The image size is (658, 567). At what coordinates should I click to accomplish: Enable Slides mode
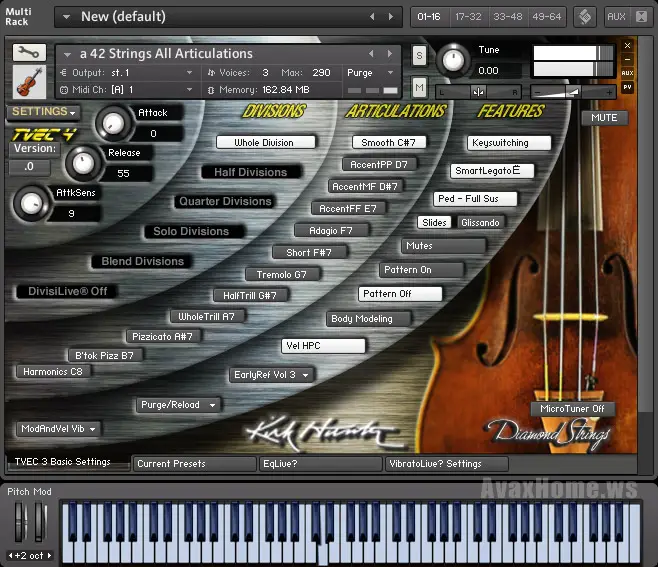(x=434, y=222)
